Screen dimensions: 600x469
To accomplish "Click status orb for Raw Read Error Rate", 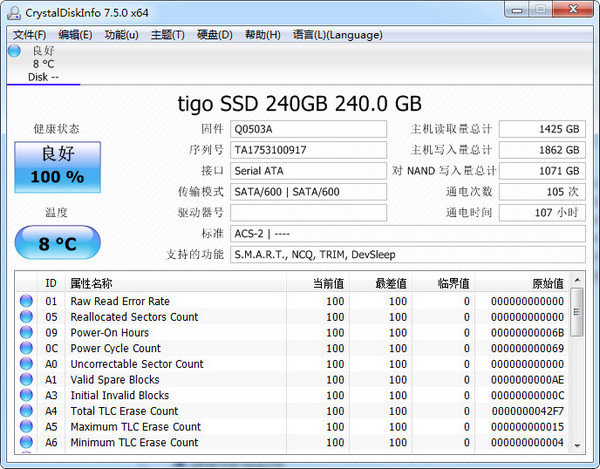I will click(x=26, y=301).
